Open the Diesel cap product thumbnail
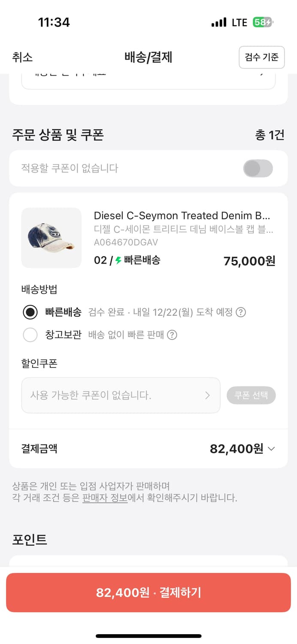The image size is (297, 644). (x=52, y=237)
